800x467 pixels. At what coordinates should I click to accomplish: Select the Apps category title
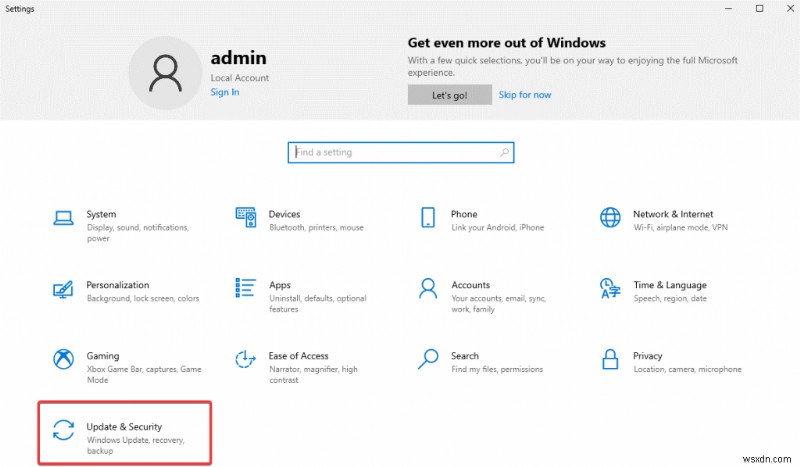[x=280, y=285]
